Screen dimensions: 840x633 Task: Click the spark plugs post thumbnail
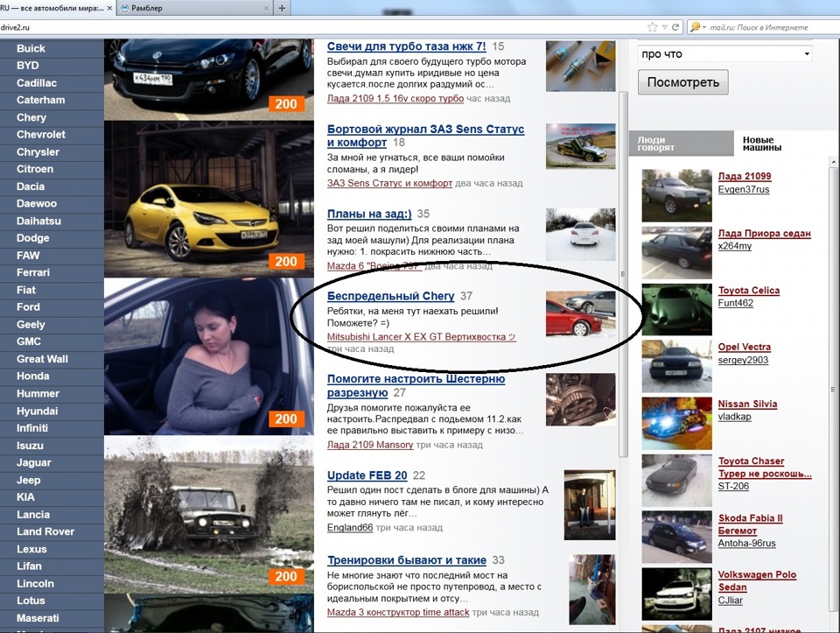(x=581, y=66)
